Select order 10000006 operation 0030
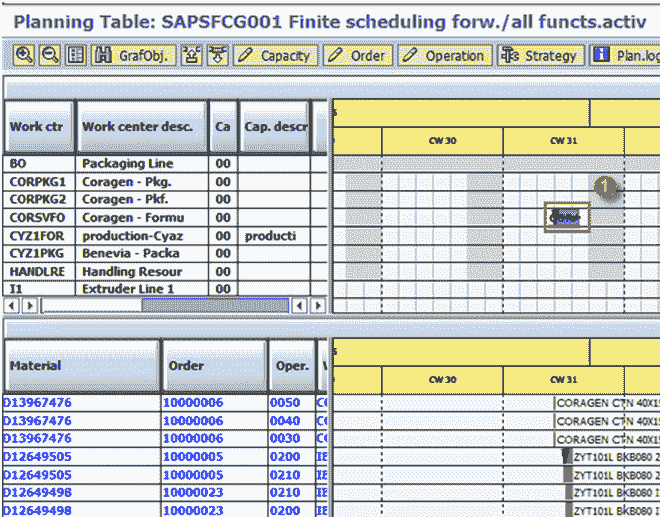 coord(165,439)
